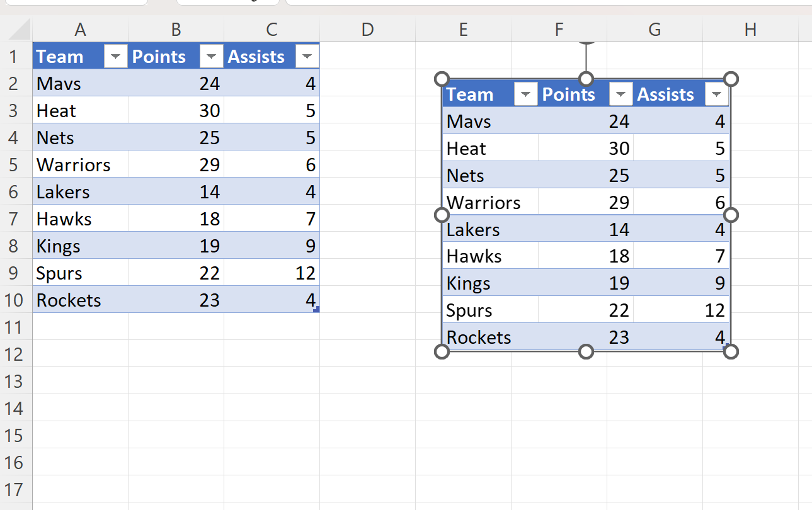Image resolution: width=812 pixels, height=510 pixels.
Task: Select the Rockets cell in column A
Action: click(x=80, y=300)
